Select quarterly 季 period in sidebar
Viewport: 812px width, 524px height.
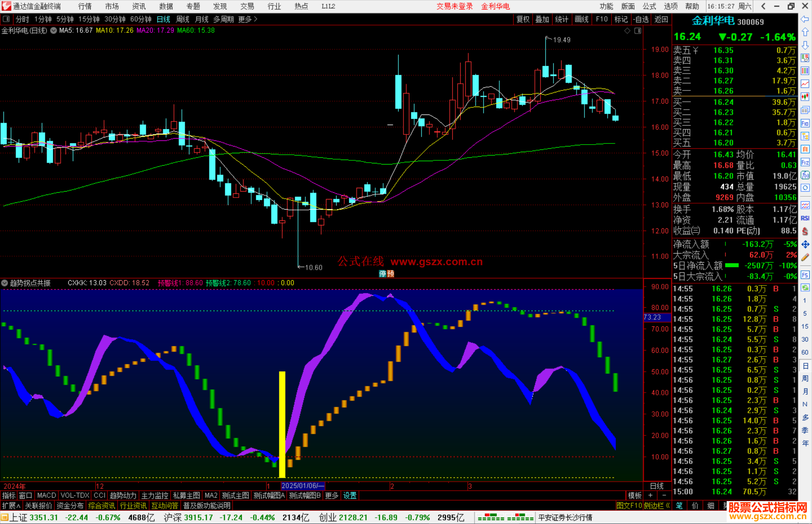pyautogui.click(x=805, y=430)
